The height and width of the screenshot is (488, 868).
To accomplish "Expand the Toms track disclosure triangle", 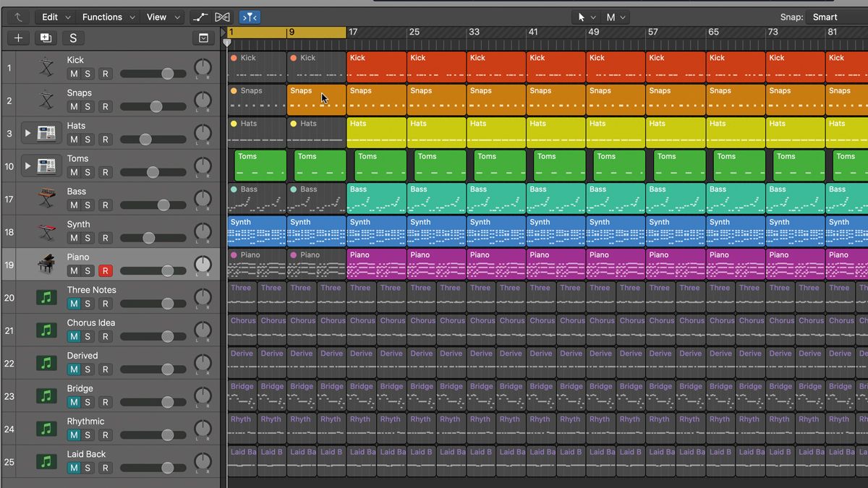I will tap(29, 166).
